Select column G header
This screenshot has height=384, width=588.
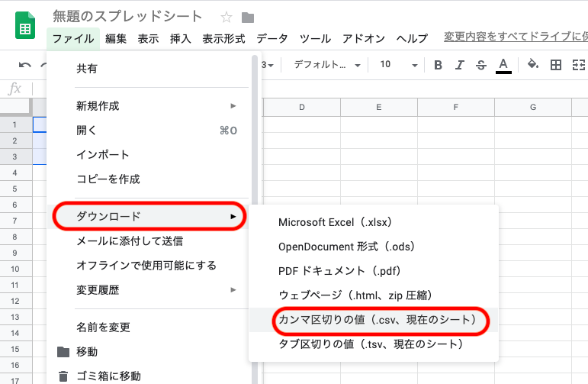pos(533,108)
